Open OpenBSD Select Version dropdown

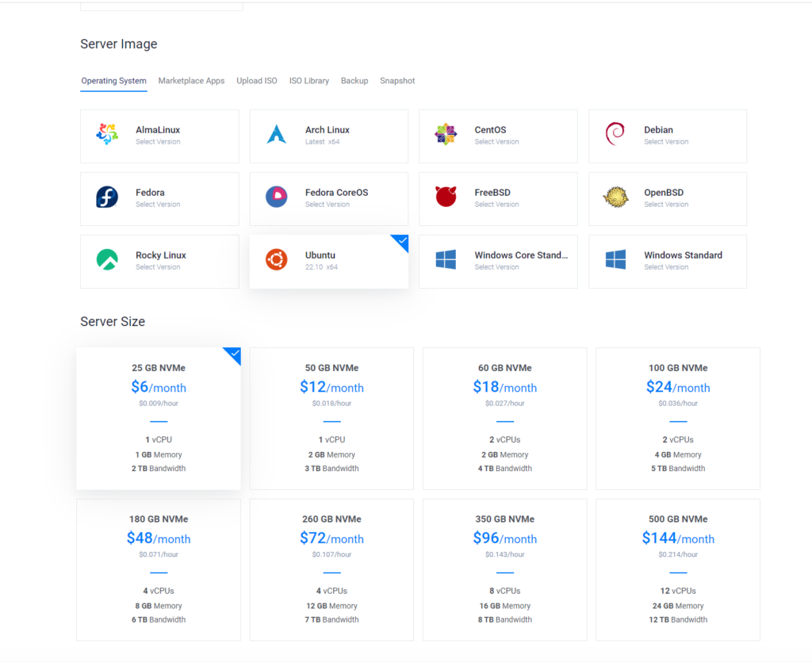point(666,205)
